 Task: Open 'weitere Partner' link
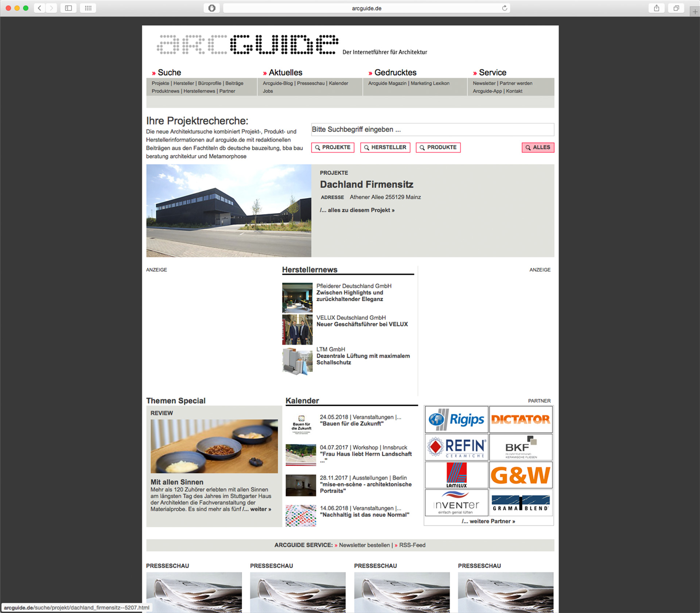pos(488,521)
